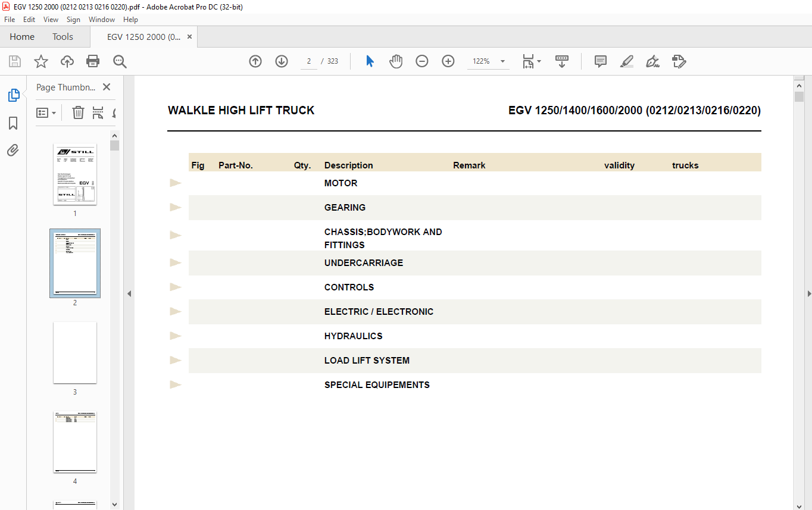This screenshot has width=812, height=510.
Task: Delete selected page with trash icon
Action: point(78,112)
